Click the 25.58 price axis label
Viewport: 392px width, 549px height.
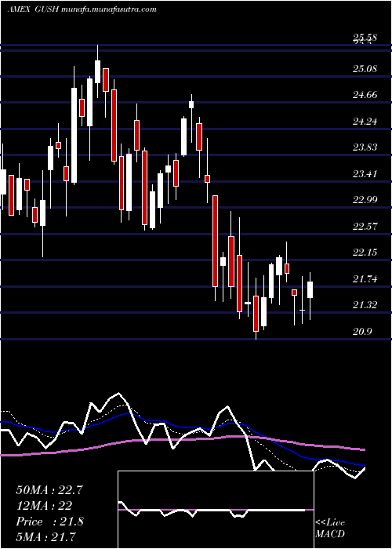point(365,38)
